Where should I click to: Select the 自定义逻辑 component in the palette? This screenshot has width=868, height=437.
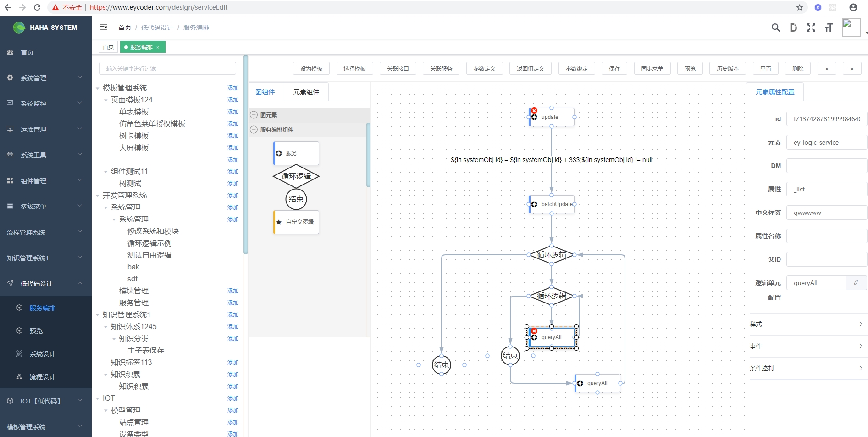(296, 222)
